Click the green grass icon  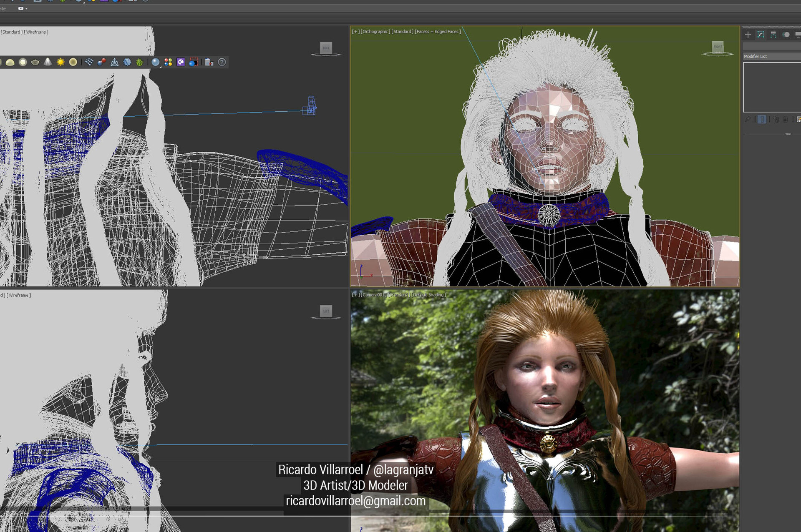pyautogui.click(x=139, y=62)
